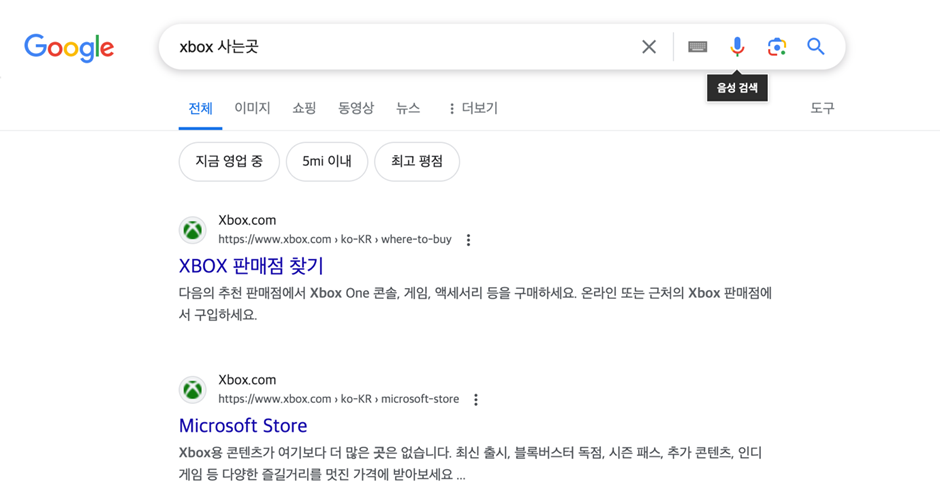The width and height of the screenshot is (940, 504).
Task: Click into the search text field
Action: (x=400, y=47)
